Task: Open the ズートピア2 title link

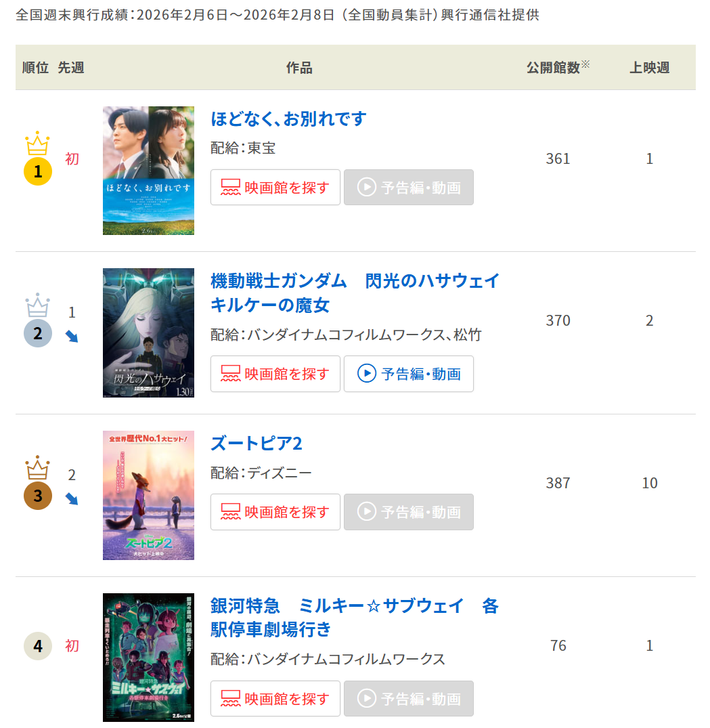Action: coord(257,444)
